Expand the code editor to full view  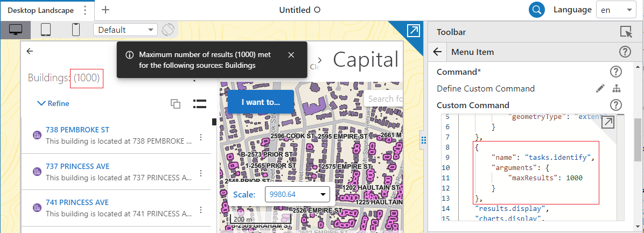point(607,122)
